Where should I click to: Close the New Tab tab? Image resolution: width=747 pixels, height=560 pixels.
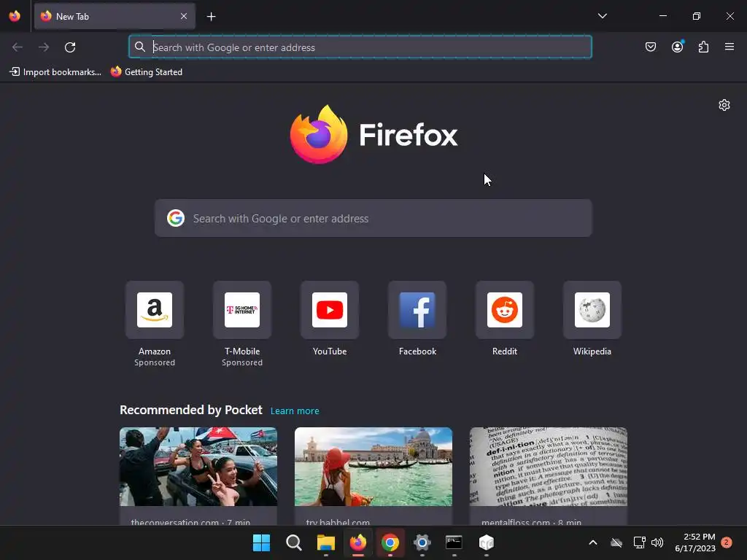pyautogui.click(x=184, y=16)
